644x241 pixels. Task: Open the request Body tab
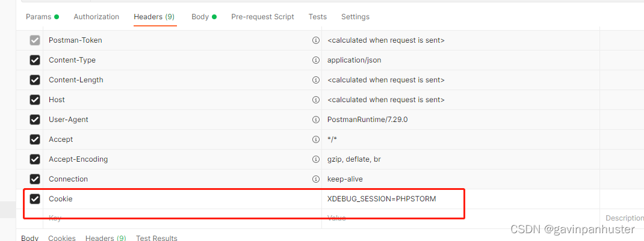pos(204,17)
